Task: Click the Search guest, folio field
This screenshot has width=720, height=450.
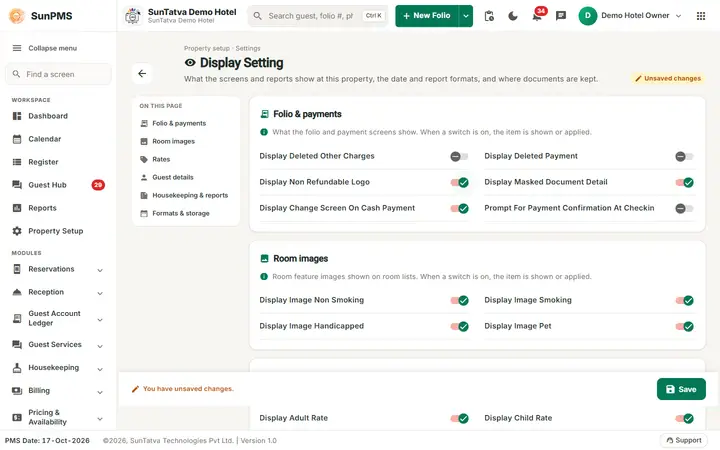Action: click(318, 16)
